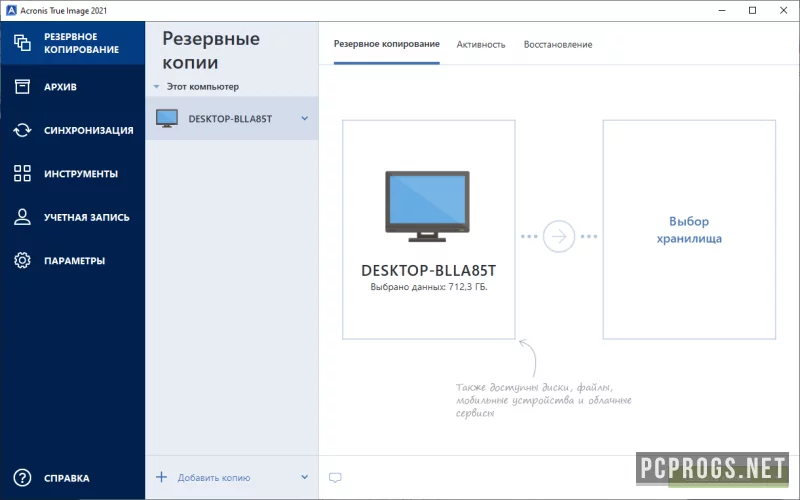Screen dimensions: 800x500
Task: Click "Выбор хранилища" destination box
Action: [x=689, y=230]
